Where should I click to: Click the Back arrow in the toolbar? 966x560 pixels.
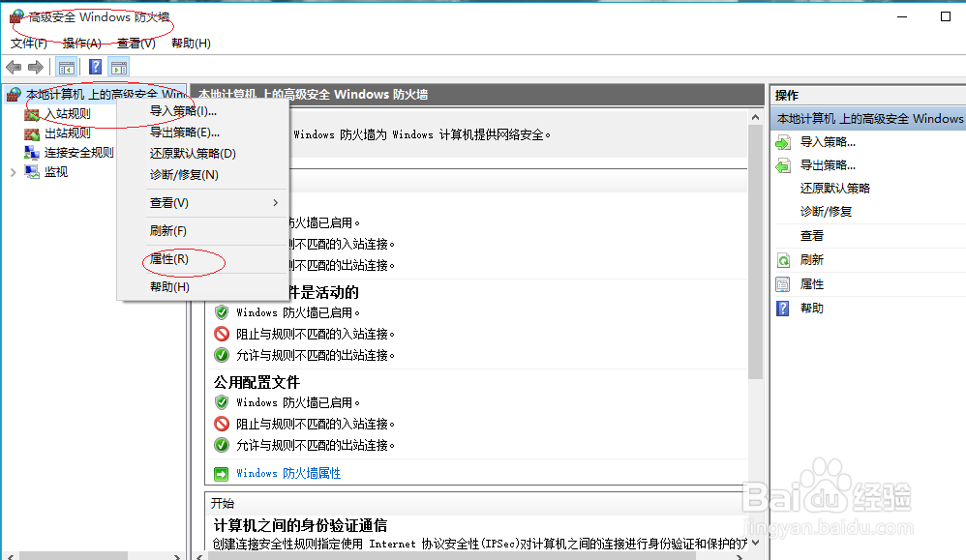[x=14, y=67]
